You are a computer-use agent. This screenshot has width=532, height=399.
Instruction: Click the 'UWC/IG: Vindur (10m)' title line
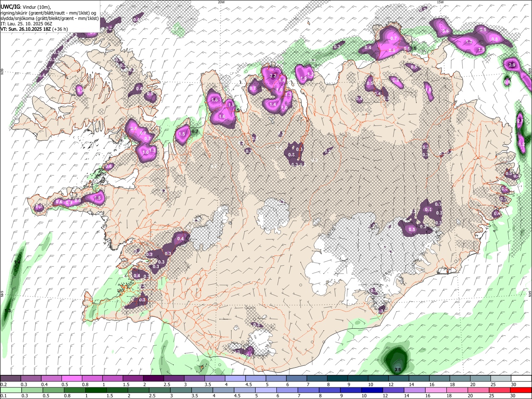[26, 6]
